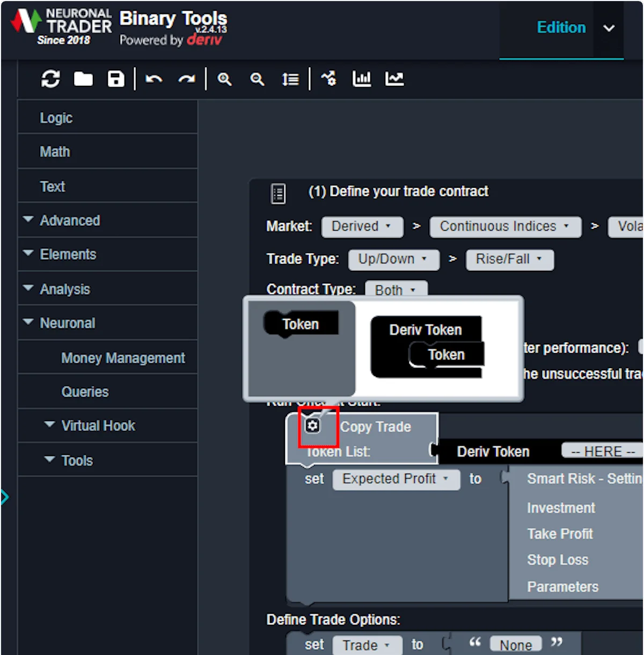
Task: Open the load file folder icon
Action: click(83, 79)
